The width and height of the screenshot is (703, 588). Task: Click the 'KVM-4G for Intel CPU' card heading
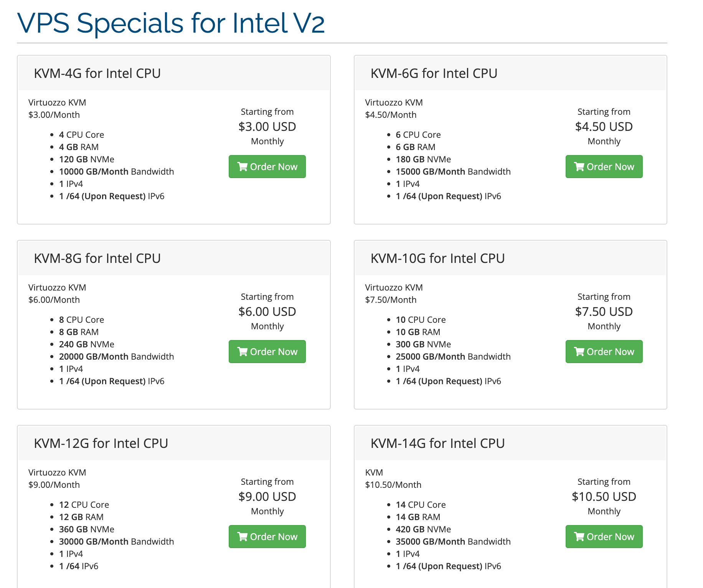97,73
